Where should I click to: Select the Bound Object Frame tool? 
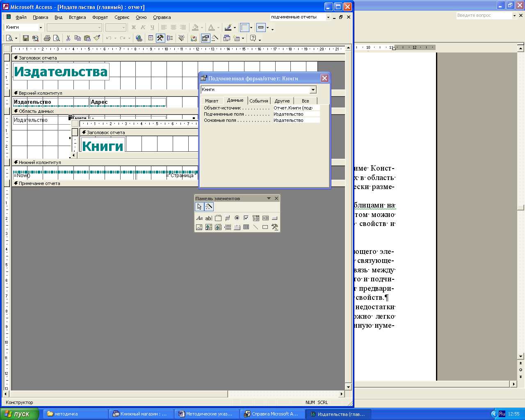point(218,227)
